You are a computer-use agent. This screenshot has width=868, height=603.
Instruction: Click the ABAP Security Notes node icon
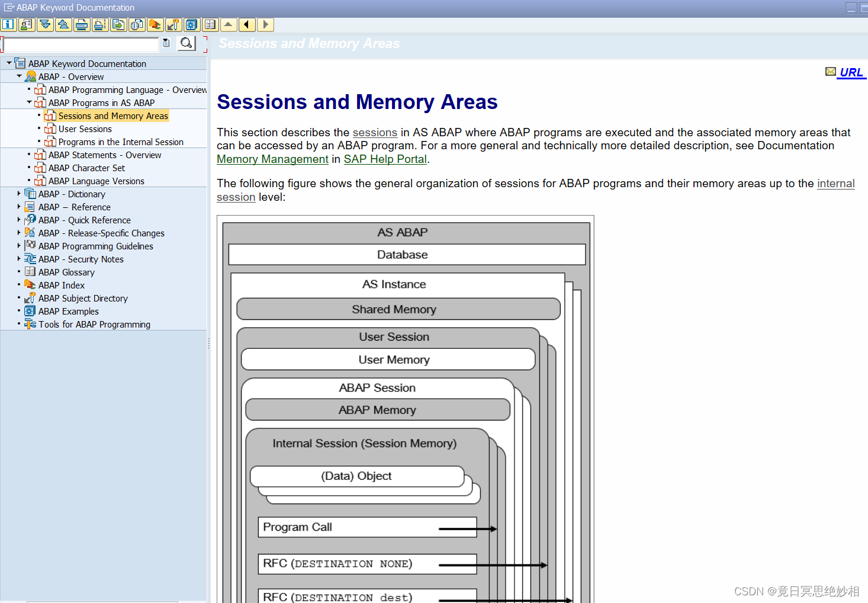point(30,259)
